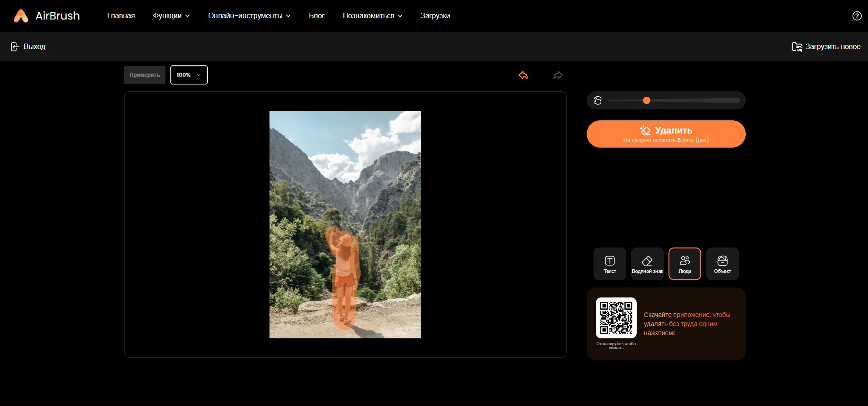This screenshot has height=406, width=868.
Task: Go to Главная page
Action: coord(121,16)
